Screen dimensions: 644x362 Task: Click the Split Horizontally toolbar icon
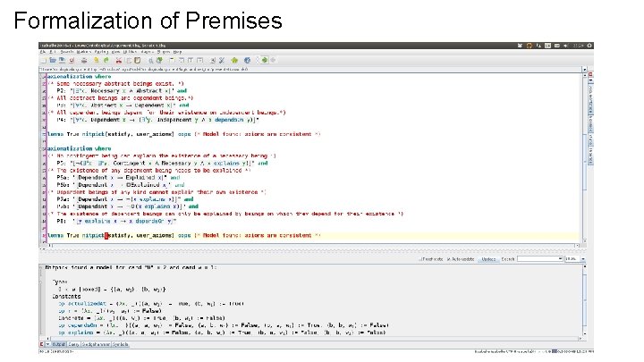[x=191, y=61]
